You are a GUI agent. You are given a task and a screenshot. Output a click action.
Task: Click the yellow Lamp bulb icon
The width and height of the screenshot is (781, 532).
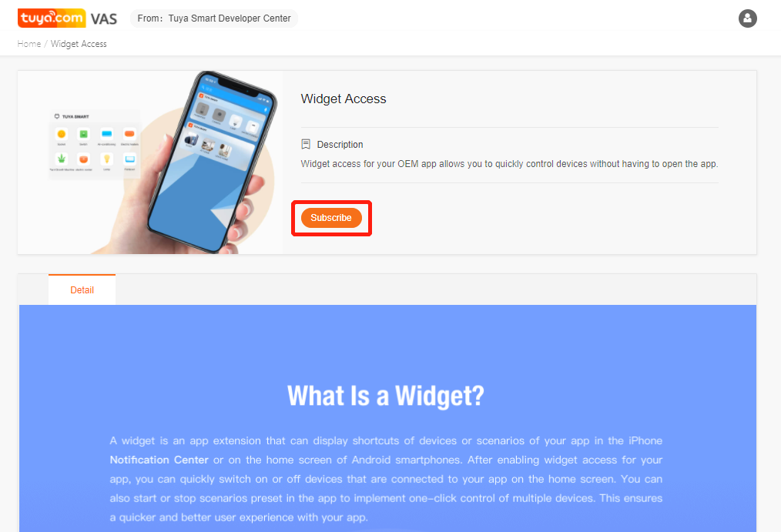(106, 159)
